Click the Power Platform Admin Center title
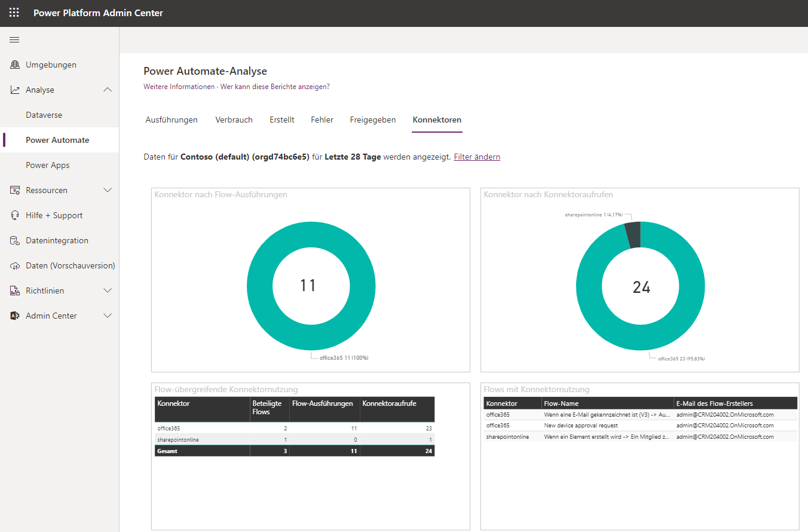Image resolution: width=808 pixels, height=532 pixels. [x=98, y=13]
